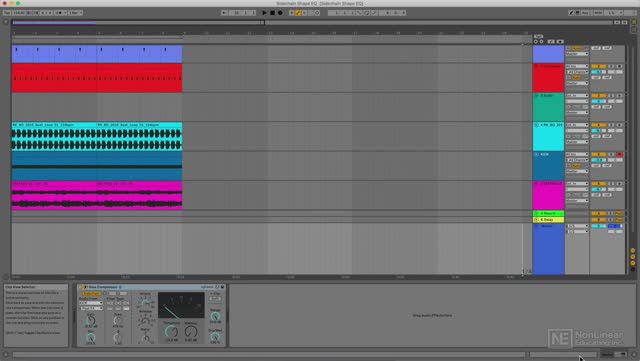Screen dimensions: 640x361
Task: Select the A Reverb return track
Action: [x=549, y=213]
